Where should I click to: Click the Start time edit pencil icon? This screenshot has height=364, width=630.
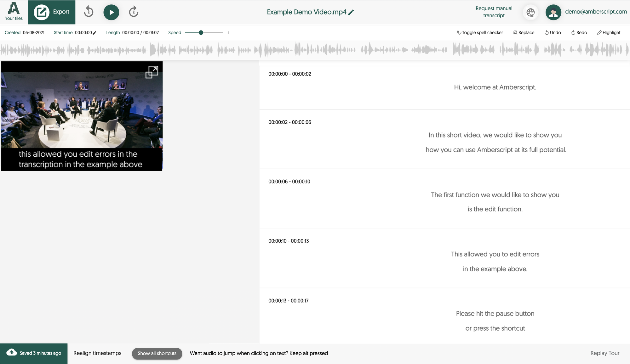coord(95,32)
